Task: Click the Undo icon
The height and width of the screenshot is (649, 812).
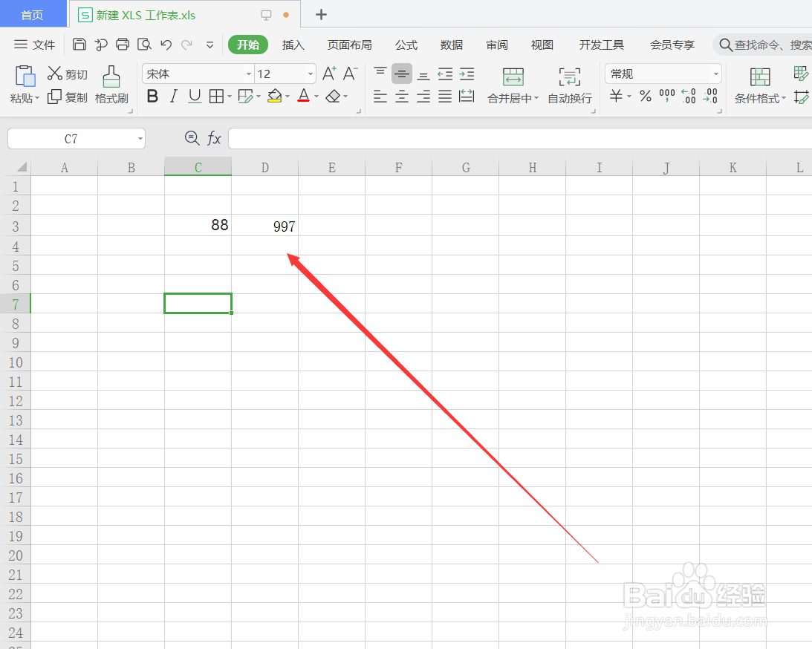Action: (x=165, y=45)
